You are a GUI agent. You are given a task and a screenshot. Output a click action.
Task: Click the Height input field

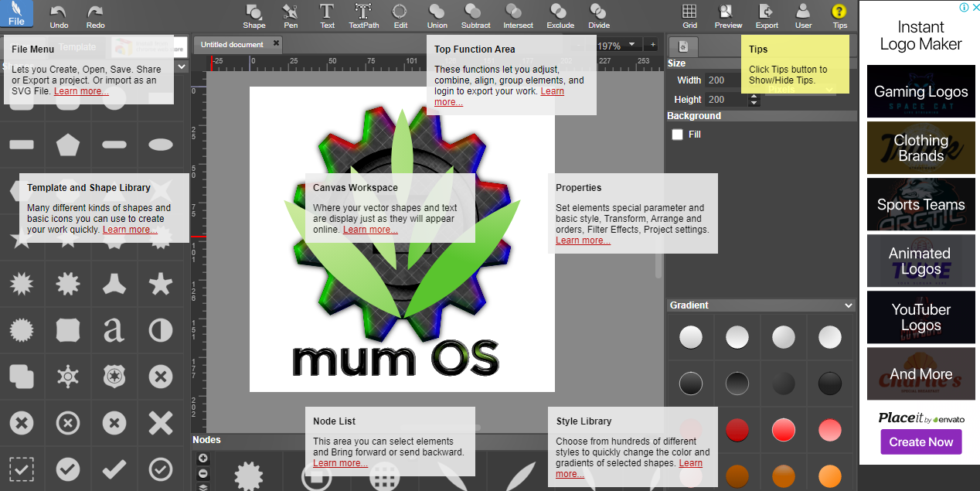[726, 99]
